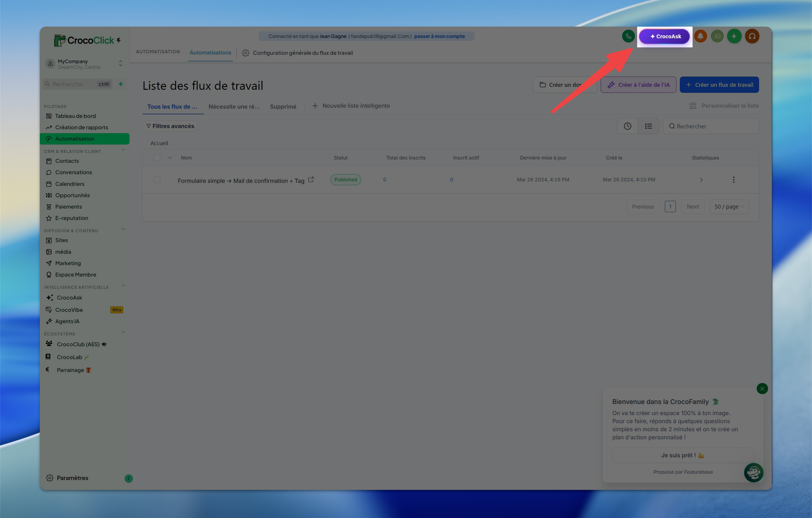Image resolution: width=812 pixels, height=518 pixels.
Task: Open the JG user avatar menu
Action: click(x=717, y=36)
